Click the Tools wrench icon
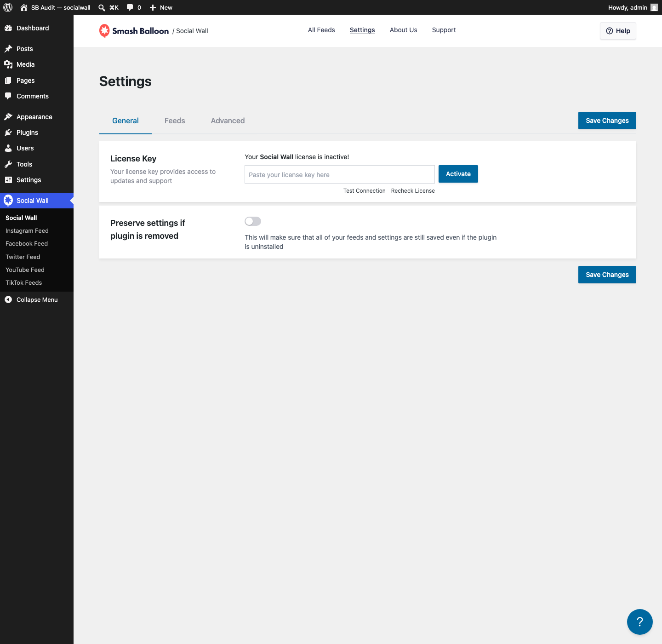662x644 pixels. point(8,164)
